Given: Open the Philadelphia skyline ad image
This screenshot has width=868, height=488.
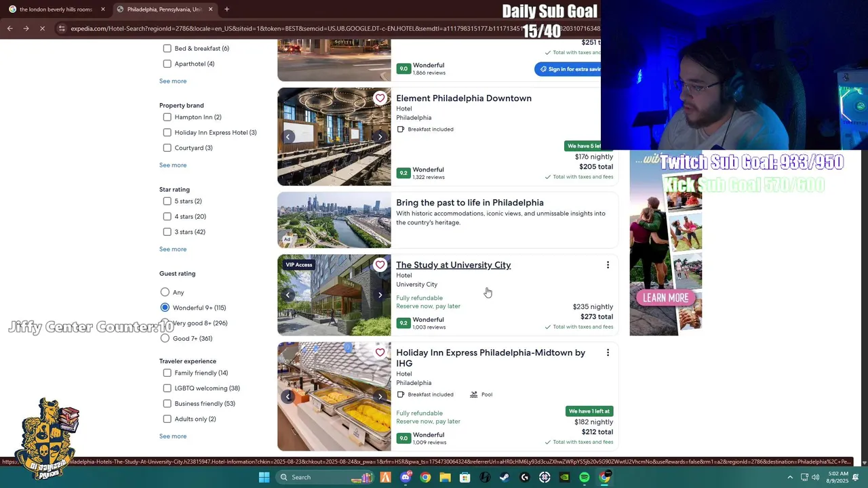Looking at the screenshot, I should pyautogui.click(x=334, y=220).
